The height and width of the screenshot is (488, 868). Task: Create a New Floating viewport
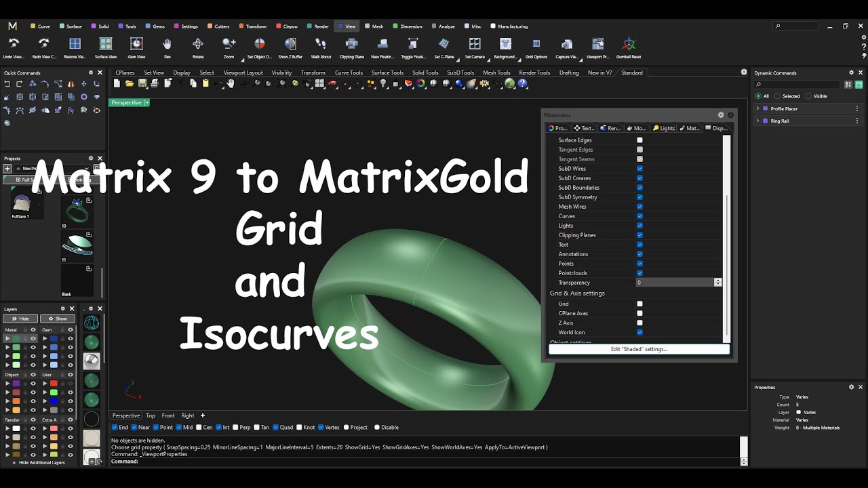click(382, 43)
